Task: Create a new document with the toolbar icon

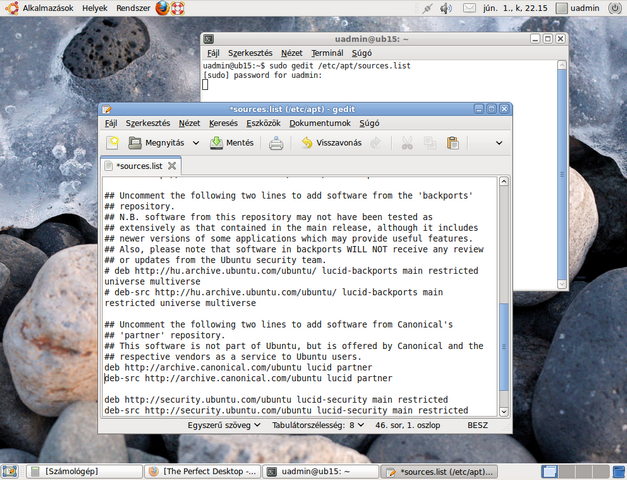Action: [113, 143]
